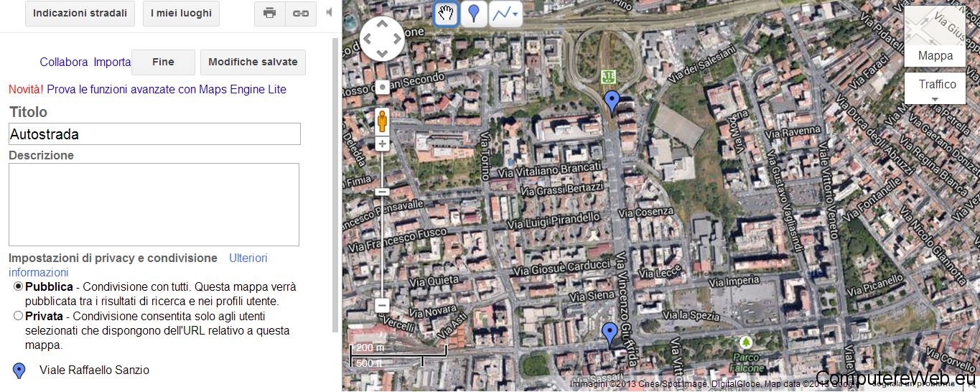Click the Via Luigi Pirandello label
The width and height of the screenshot is (980, 392).
click(x=553, y=221)
